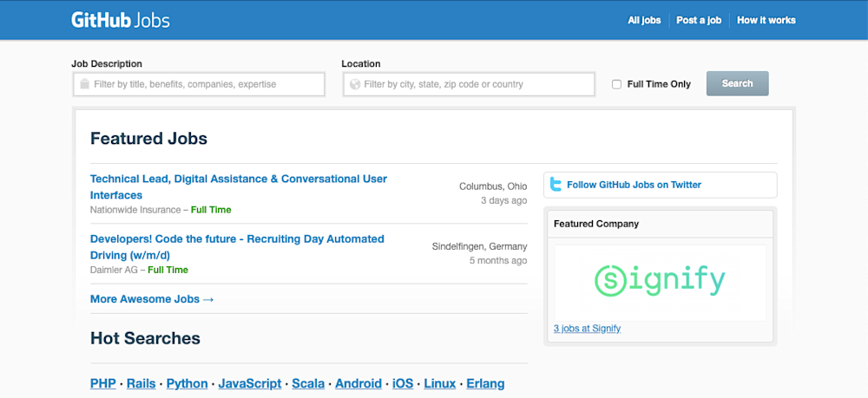The height and width of the screenshot is (398, 868).
Task: Pick the iOS hot search
Action: pos(403,383)
